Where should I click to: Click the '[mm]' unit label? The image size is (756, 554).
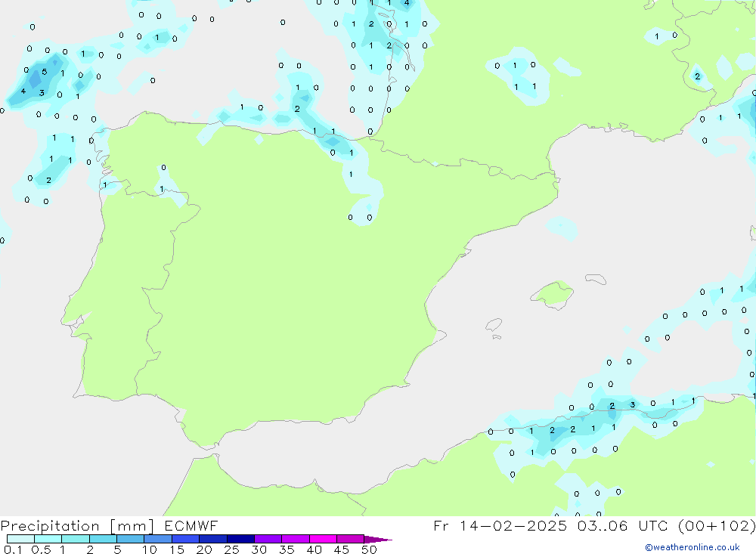coord(132,526)
